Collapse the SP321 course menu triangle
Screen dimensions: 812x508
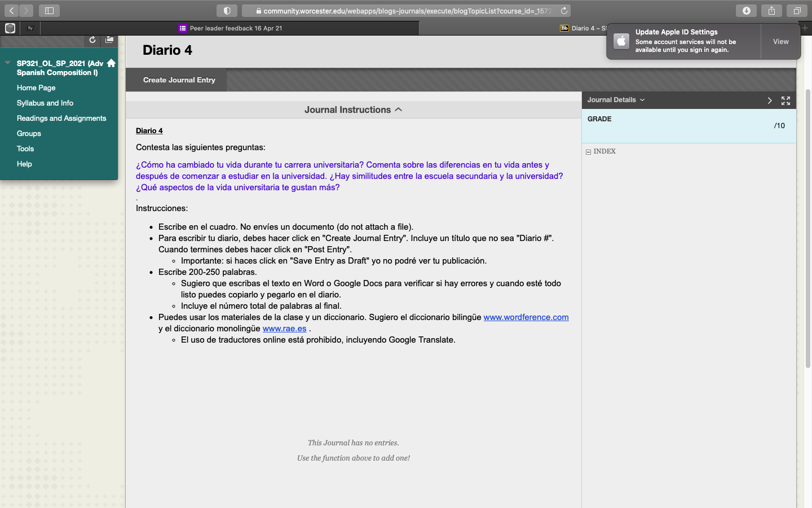[8, 63]
